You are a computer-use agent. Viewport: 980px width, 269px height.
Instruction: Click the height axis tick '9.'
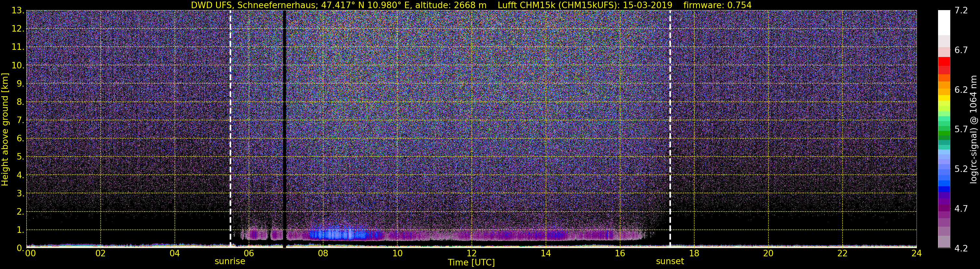pos(20,84)
